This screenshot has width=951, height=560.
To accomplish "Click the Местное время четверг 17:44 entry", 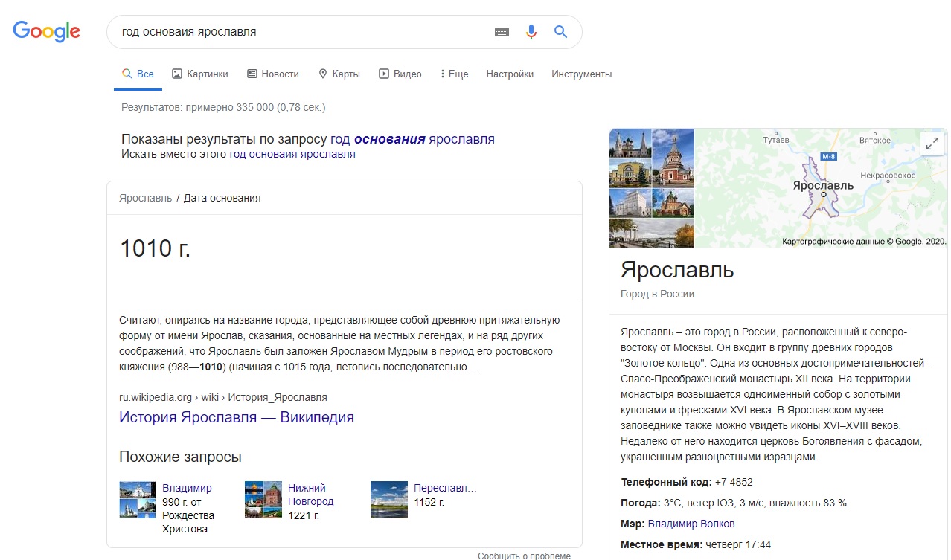I will [696, 544].
